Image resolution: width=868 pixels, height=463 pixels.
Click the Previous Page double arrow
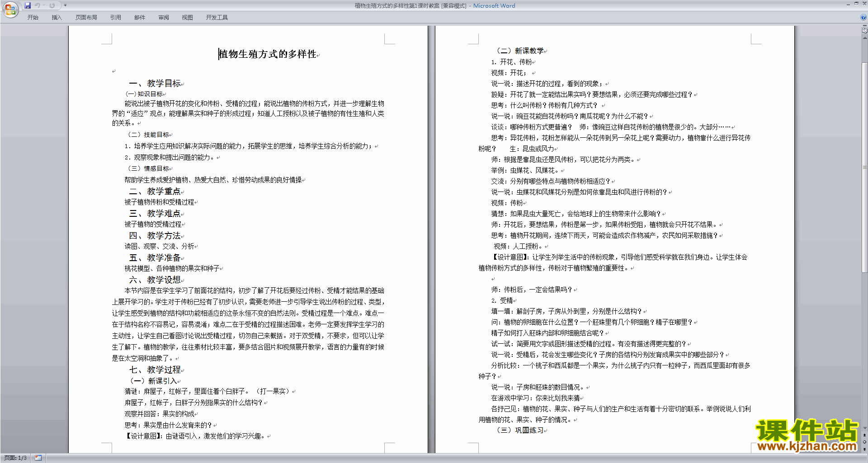[x=865, y=435]
